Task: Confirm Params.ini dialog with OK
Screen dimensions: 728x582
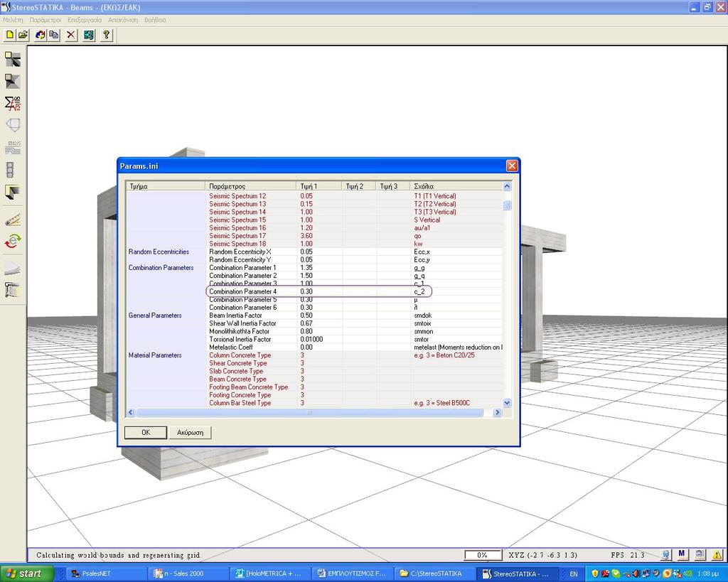Action: click(146, 433)
